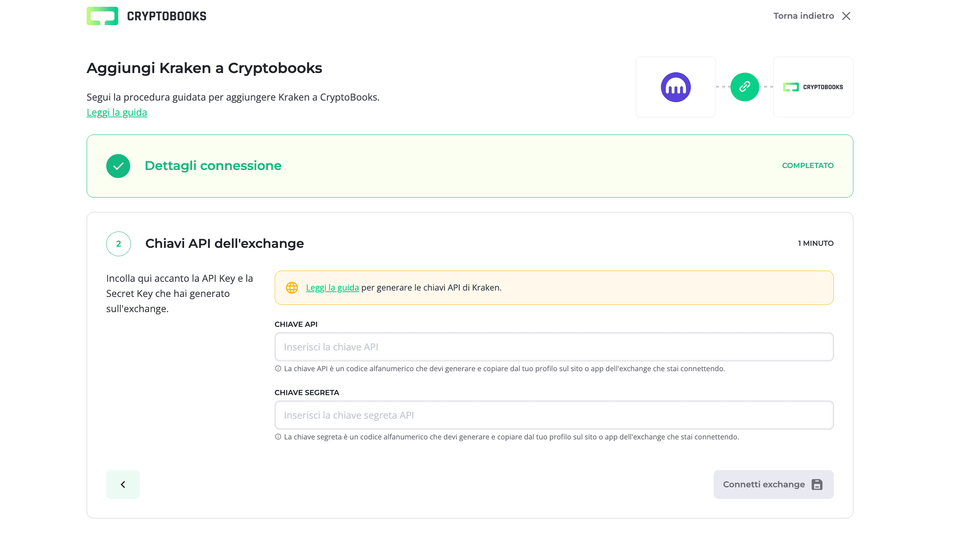Click the info icon below the Chiave API field
The height and width of the screenshot is (542, 980).
click(x=278, y=368)
